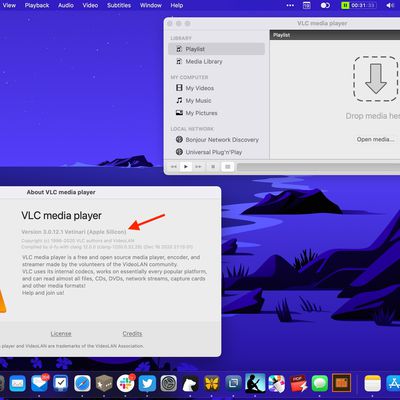The width and height of the screenshot is (400, 400).
Task: Open the orange-bordered app in Dock
Action: tap(342, 384)
